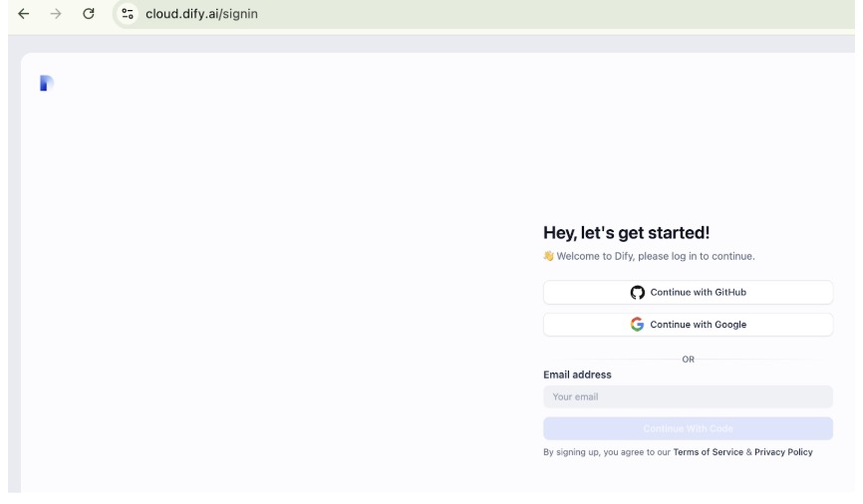Click the waving hand emoji

tap(548, 256)
